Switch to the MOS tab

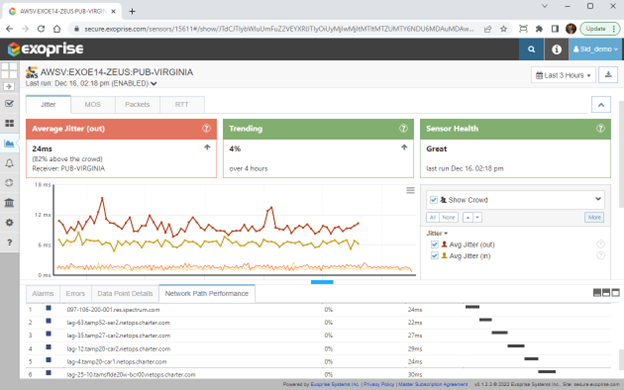(92, 104)
